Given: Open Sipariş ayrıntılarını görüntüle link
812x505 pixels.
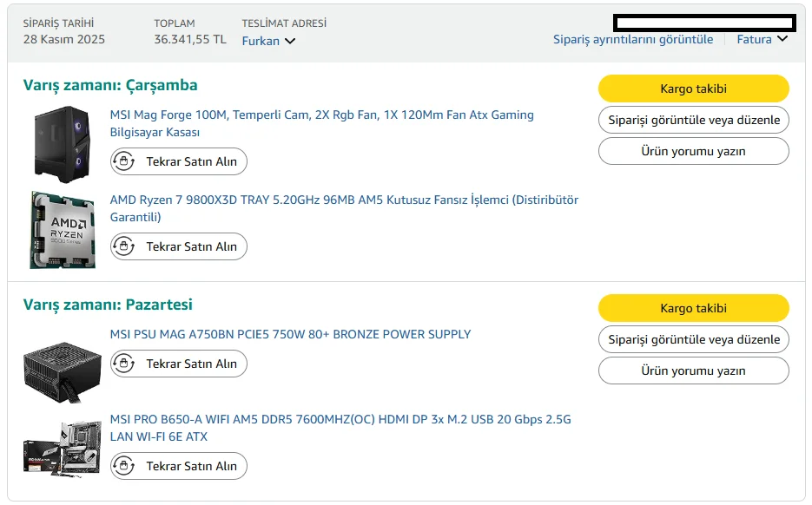Looking at the screenshot, I should [633, 39].
